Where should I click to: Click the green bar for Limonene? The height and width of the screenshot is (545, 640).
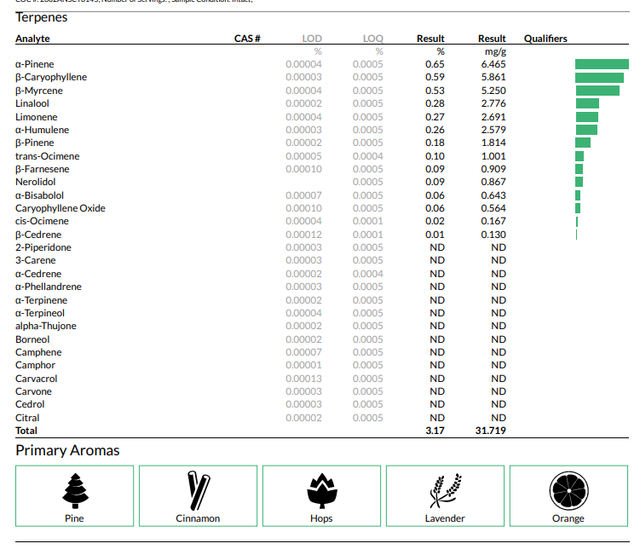tap(587, 117)
